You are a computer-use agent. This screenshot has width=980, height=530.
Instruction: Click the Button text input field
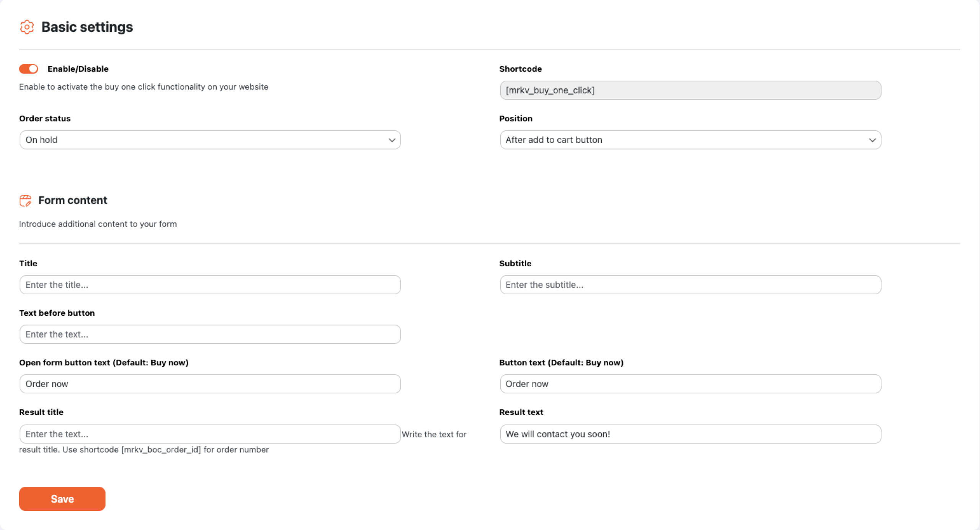point(690,384)
